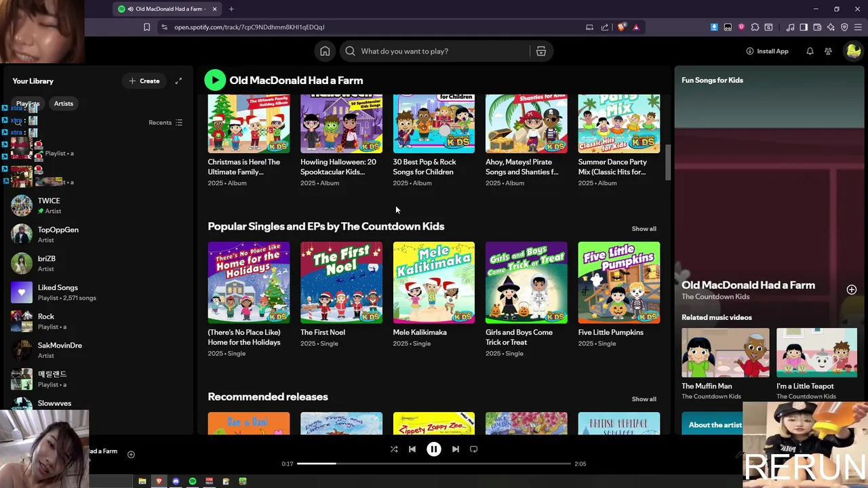This screenshot has width=868, height=488.
Task: Open the user profile avatar
Action: click(852, 51)
